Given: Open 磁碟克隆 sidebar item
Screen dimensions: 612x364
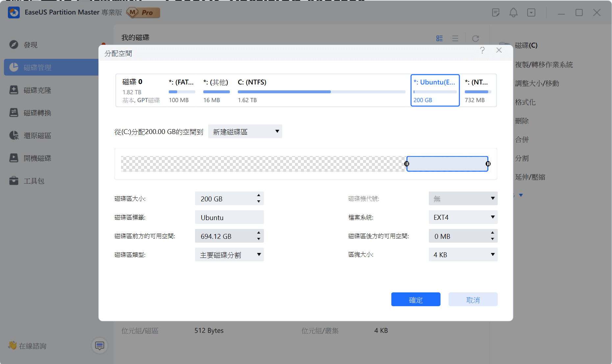Looking at the screenshot, I should click(x=37, y=90).
